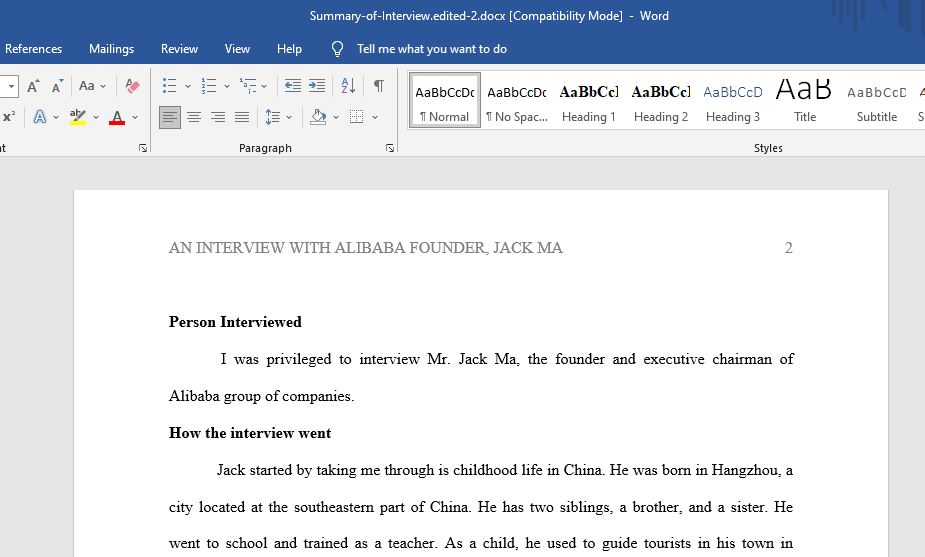
Task: Click the line and paragraph spacing icon
Action: tap(273, 117)
